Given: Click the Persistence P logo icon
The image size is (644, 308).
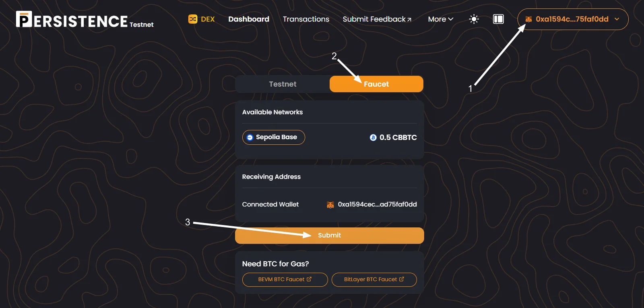Looking at the screenshot, I should click(x=24, y=19).
